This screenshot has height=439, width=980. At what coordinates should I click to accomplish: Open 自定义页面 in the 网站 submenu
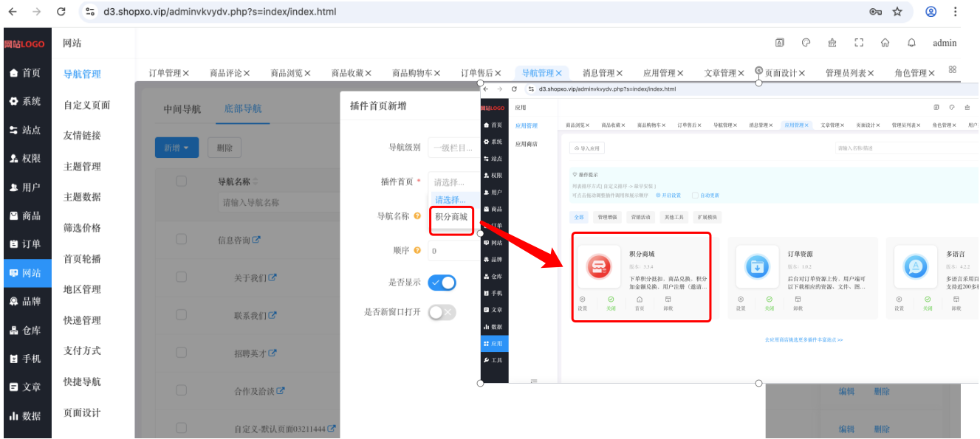(x=87, y=105)
